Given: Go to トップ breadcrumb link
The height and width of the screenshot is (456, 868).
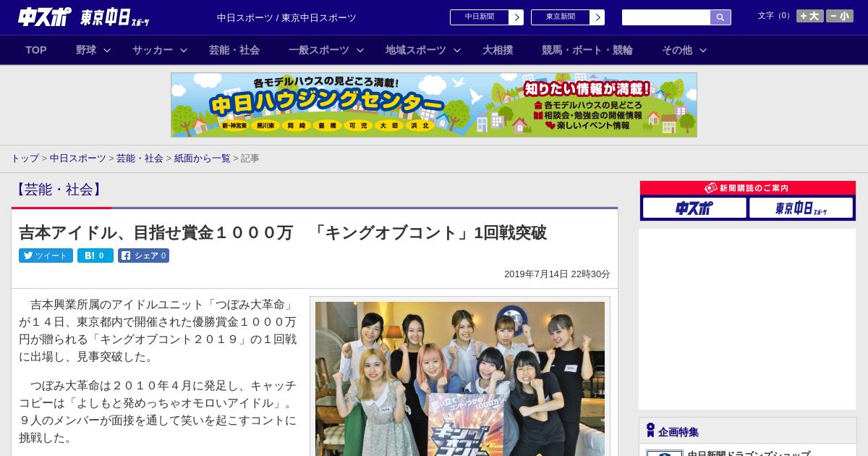Looking at the screenshot, I should click(x=25, y=158).
